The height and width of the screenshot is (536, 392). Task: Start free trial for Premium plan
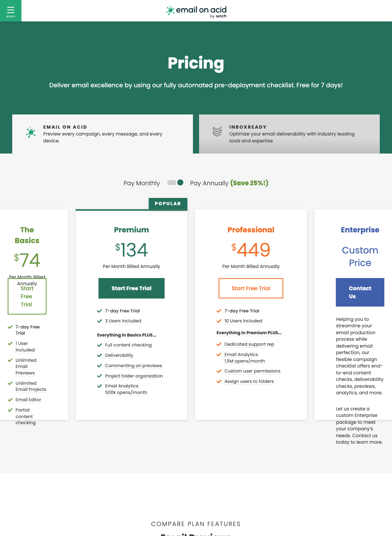(131, 288)
